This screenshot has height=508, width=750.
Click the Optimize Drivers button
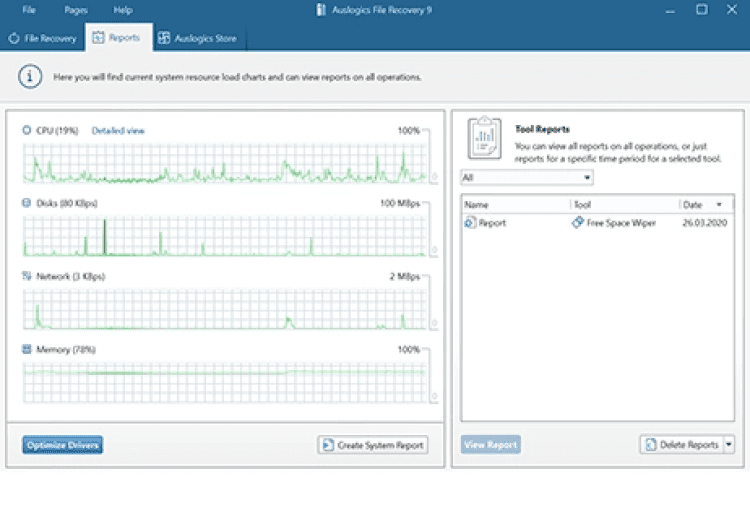[63, 445]
